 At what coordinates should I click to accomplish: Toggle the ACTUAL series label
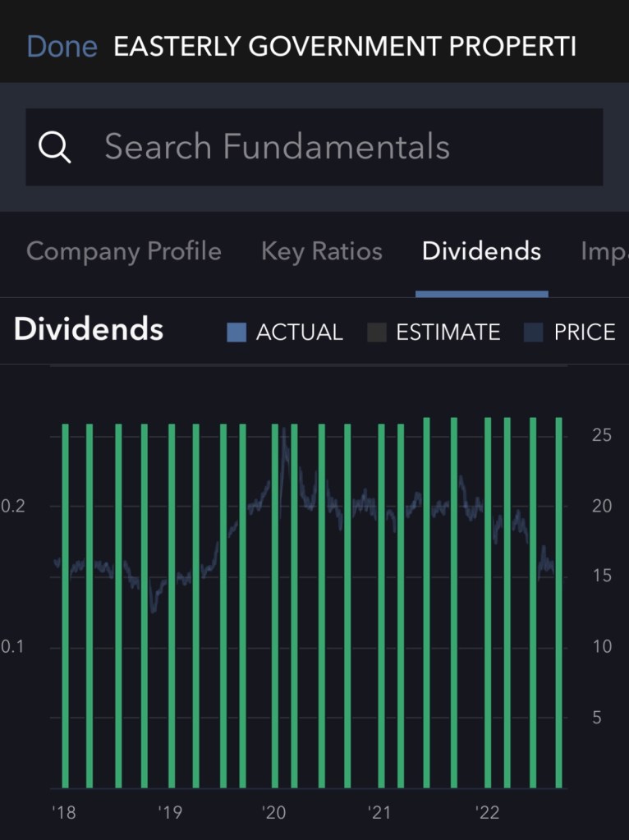pyautogui.click(x=299, y=333)
